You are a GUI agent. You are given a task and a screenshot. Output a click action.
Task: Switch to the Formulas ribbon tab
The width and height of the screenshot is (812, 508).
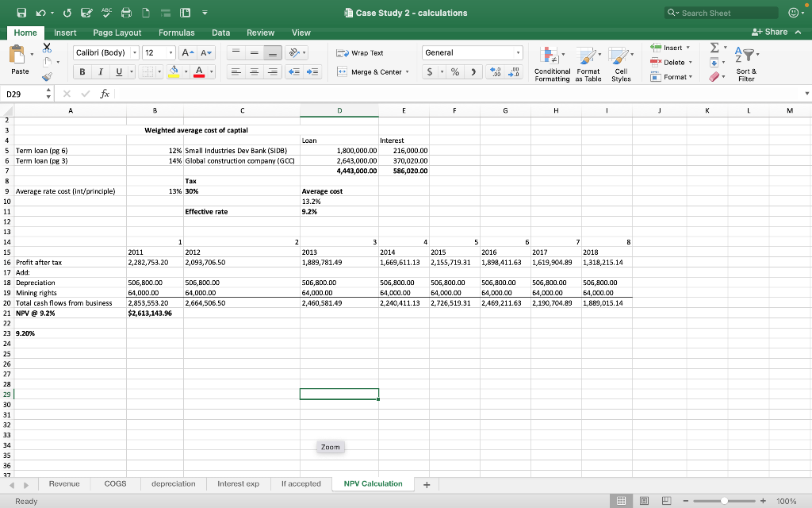pos(177,33)
